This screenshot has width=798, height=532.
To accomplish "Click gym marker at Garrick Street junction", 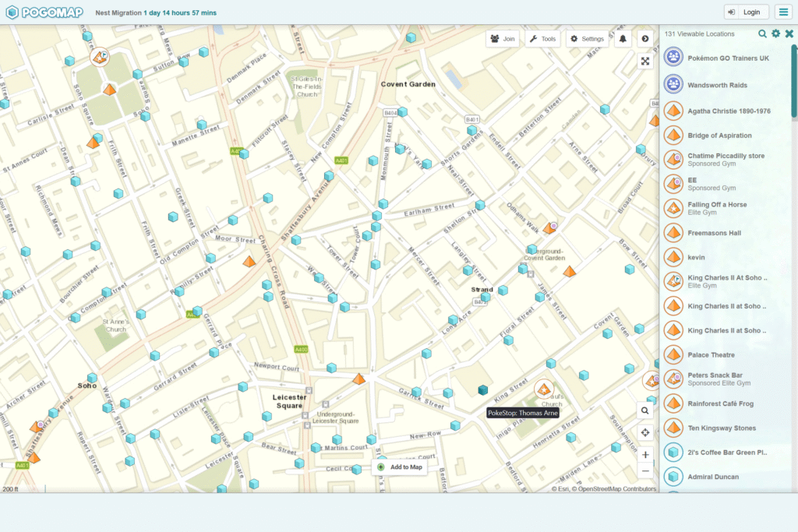I will click(x=358, y=379).
